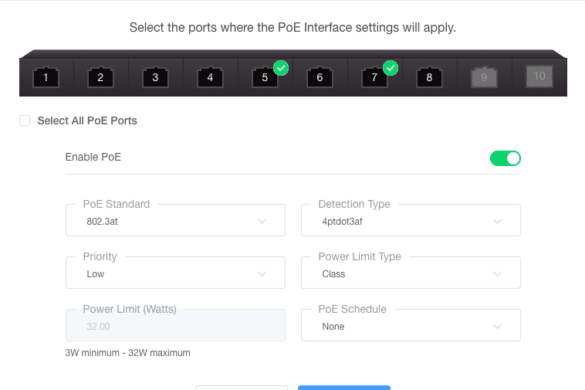Open the Priority dropdown set to Low
Image resolution: width=585 pixels, height=390 pixels.
[x=175, y=272]
